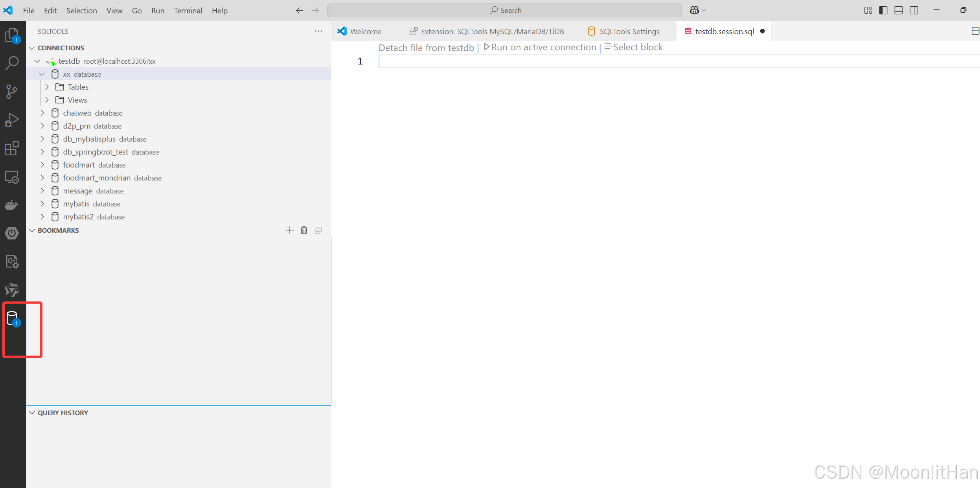Image resolution: width=980 pixels, height=488 pixels.
Task: Expand the chatweb database node
Action: (42, 113)
